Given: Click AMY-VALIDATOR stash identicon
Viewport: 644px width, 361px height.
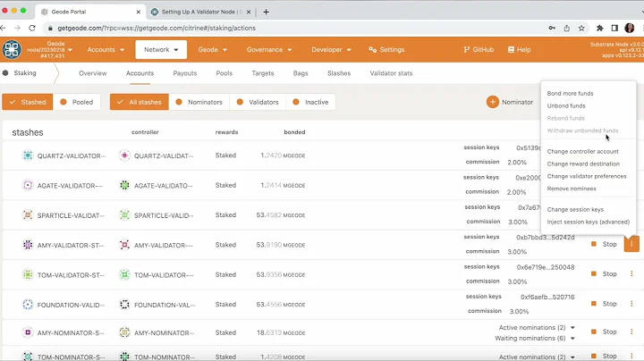Looking at the screenshot, I should point(28,245).
